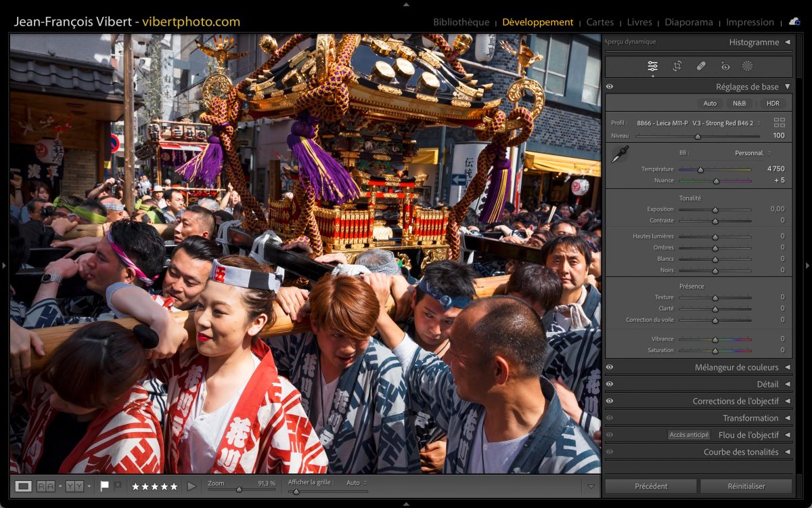Viewport: 812px width, 508px height.
Task: Open the Masking circle tool
Action: (747, 66)
